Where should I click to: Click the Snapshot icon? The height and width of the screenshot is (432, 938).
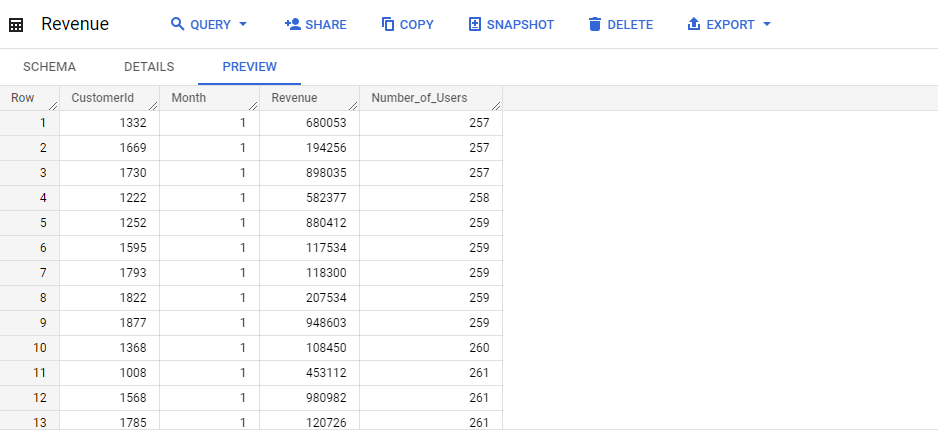[474, 25]
